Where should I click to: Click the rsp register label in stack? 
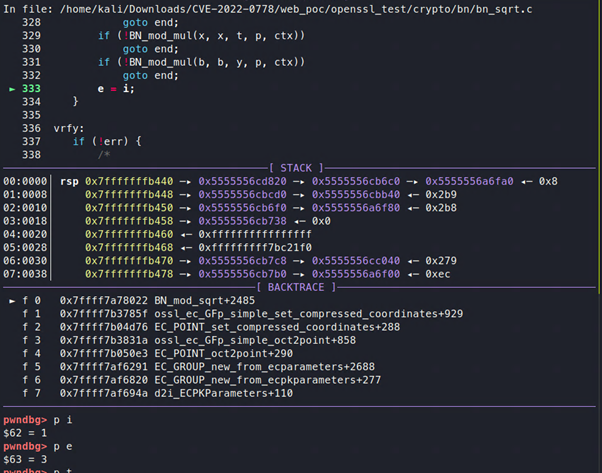pyautogui.click(x=69, y=182)
